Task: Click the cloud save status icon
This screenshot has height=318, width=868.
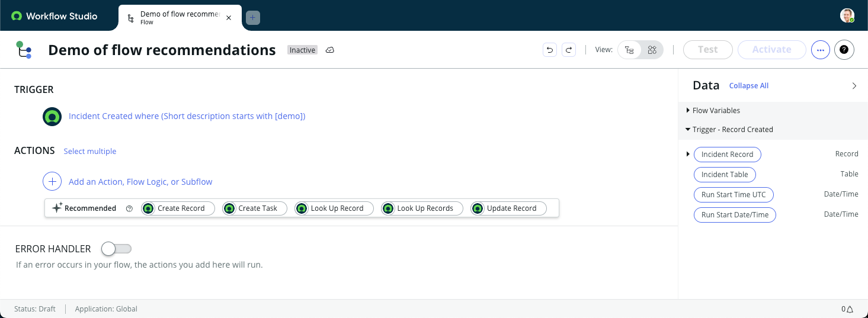Action: click(330, 50)
